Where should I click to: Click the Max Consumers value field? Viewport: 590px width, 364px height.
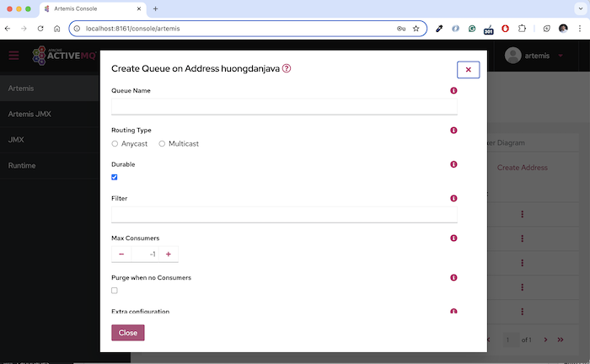145,254
